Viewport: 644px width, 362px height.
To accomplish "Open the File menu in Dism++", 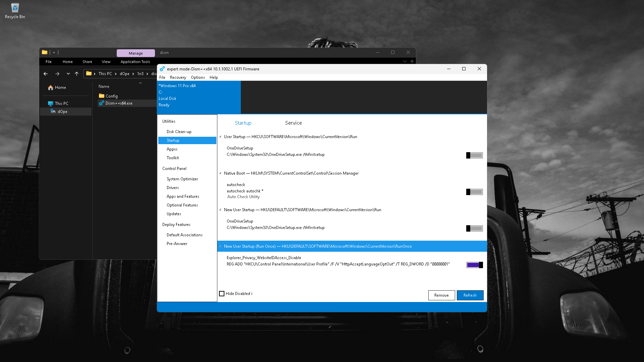I will coord(162,77).
